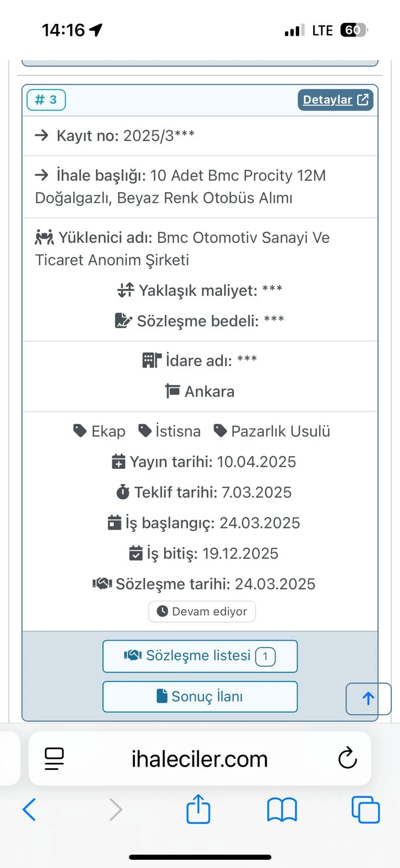The height and width of the screenshot is (868, 400).
Task: Tap the Safari forward arrow
Action: pyautogui.click(x=115, y=810)
